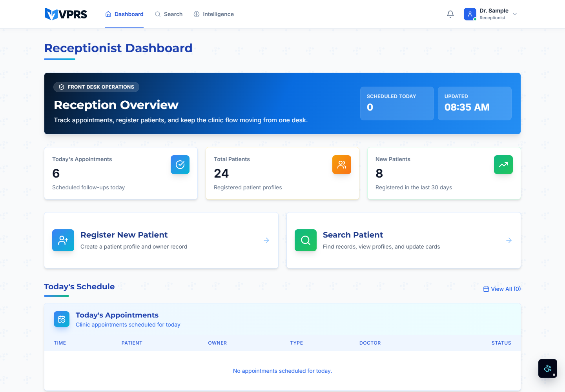Open notifications bell
This screenshot has height=392, width=565.
point(450,14)
